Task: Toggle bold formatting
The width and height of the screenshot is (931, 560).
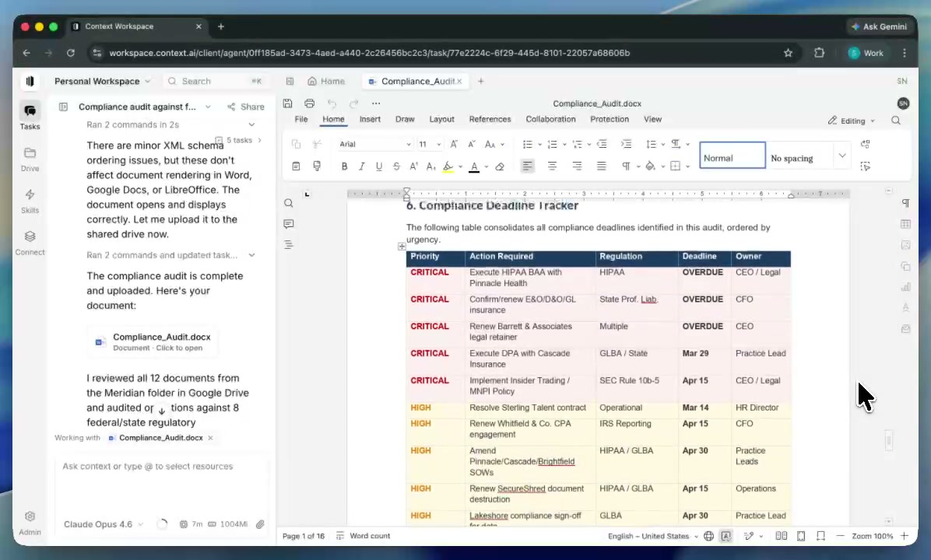Action: pos(344,166)
